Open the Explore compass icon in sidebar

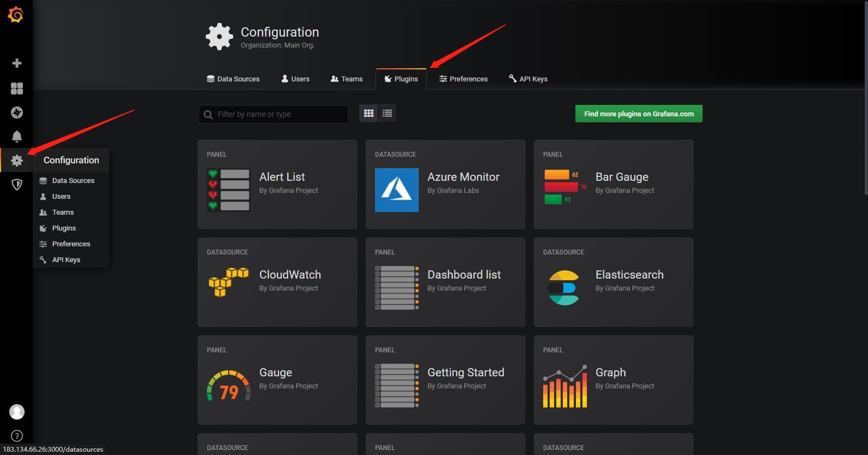[x=17, y=113]
